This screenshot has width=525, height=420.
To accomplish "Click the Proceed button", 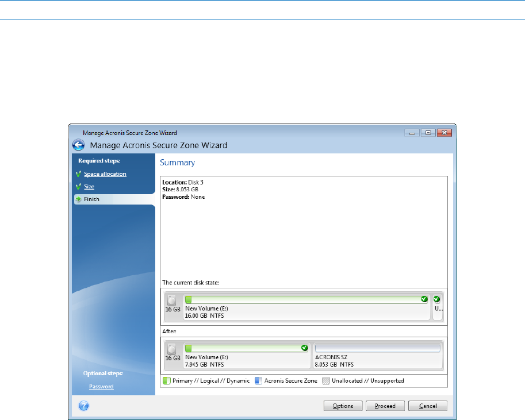I will (x=385, y=406).
